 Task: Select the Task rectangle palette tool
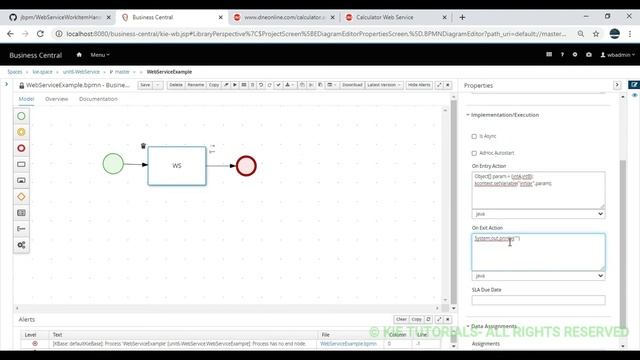[x=21, y=164]
